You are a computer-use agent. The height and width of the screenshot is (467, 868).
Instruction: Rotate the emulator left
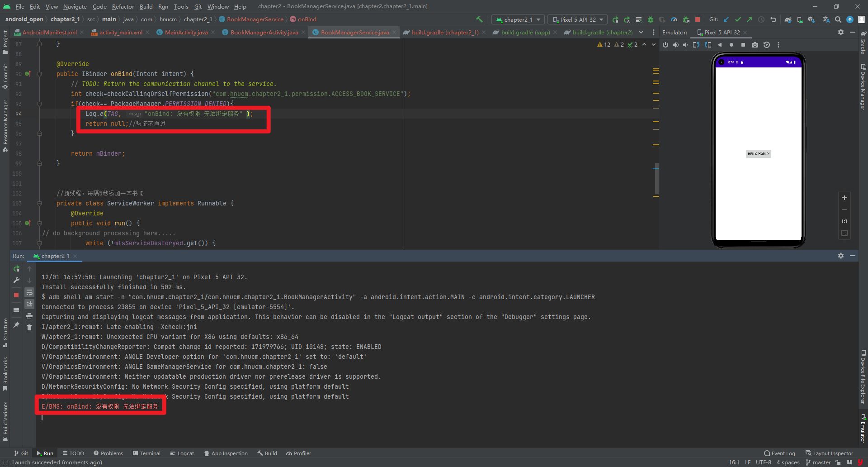coord(696,45)
